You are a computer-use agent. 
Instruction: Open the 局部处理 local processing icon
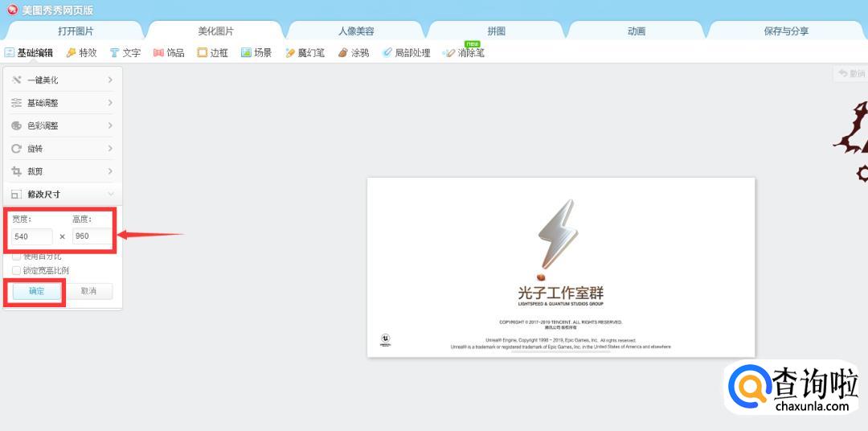[387, 53]
